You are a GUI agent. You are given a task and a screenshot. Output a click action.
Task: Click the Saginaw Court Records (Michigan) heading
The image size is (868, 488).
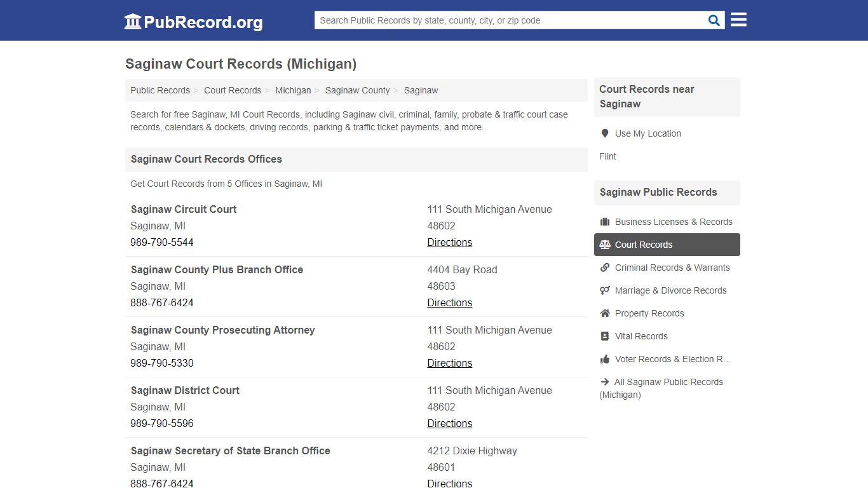[x=241, y=64]
